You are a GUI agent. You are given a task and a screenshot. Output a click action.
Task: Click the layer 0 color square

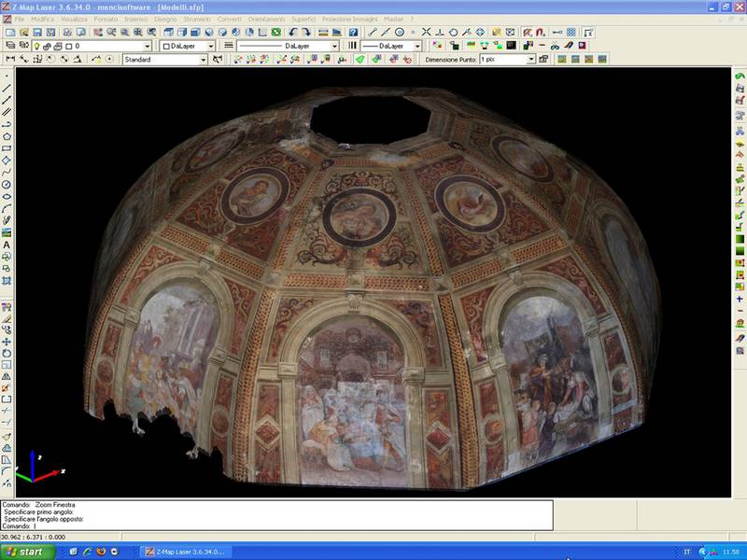click(x=68, y=46)
